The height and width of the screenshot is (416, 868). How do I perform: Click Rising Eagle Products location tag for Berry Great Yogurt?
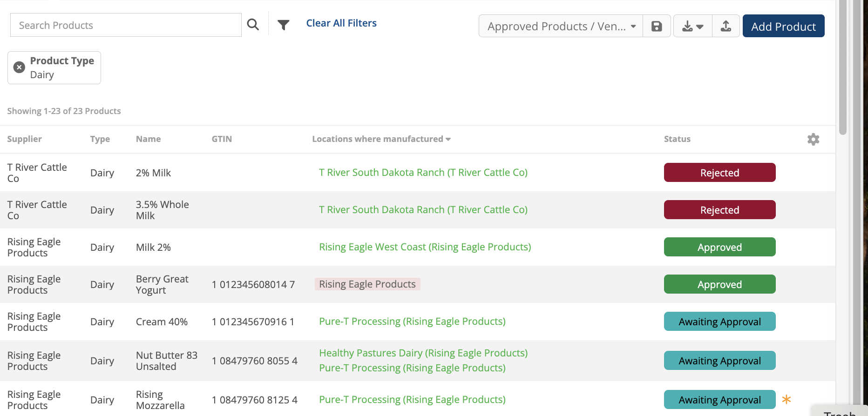click(367, 284)
